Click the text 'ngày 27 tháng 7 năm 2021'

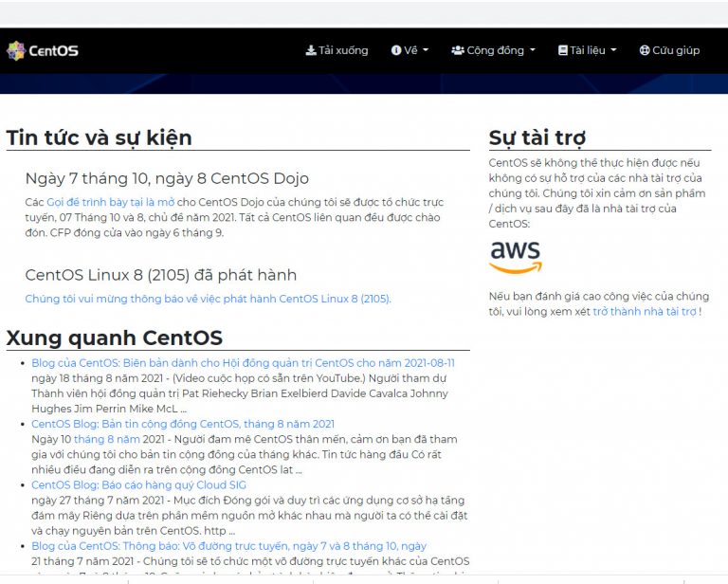[98, 501]
